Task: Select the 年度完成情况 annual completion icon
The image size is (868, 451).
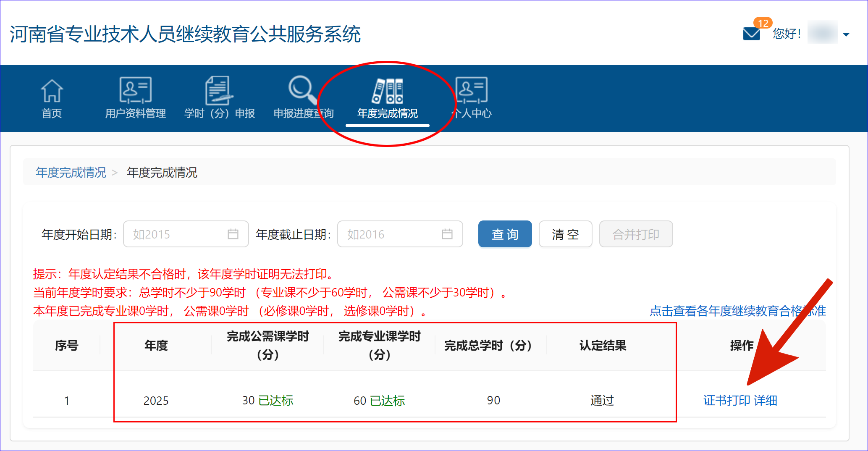Action: [388, 97]
